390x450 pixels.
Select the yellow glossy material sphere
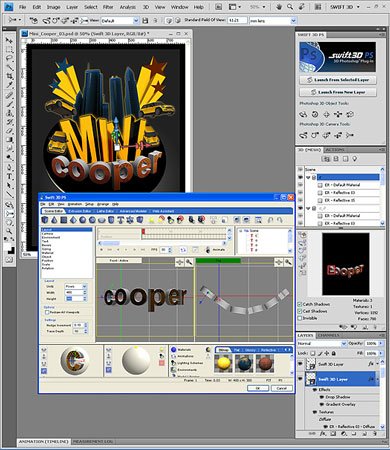[223, 363]
